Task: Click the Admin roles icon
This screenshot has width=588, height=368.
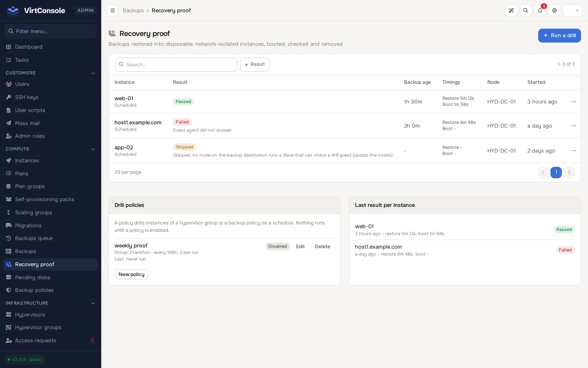Action: tap(9, 136)
